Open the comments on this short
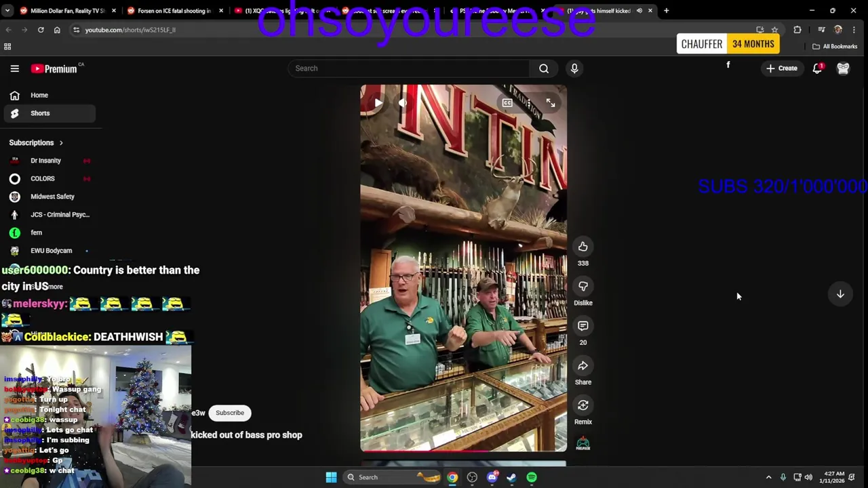Viewport: 868px width, 488px height. coord(583,326)
